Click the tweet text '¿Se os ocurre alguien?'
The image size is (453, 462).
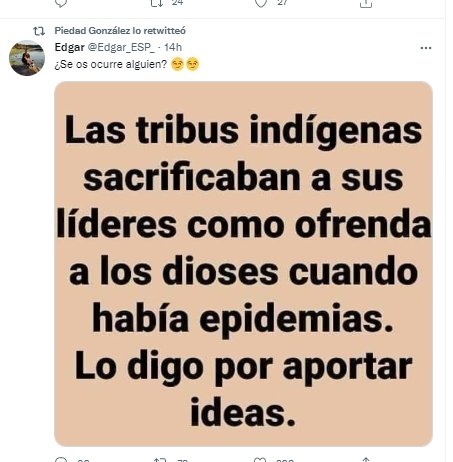110,64
